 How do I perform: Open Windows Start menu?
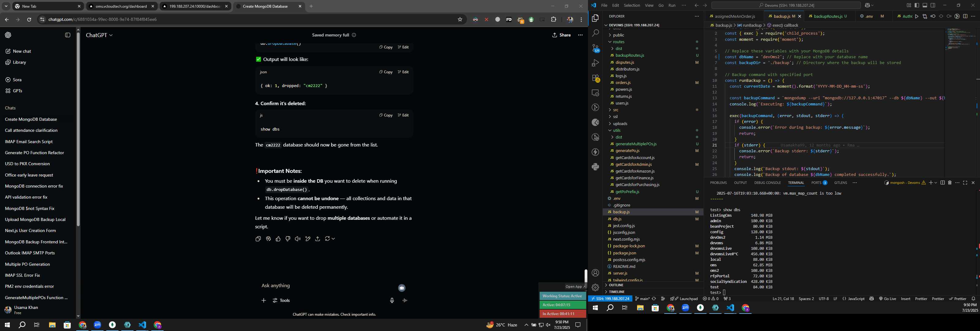(x=7, y=325)
